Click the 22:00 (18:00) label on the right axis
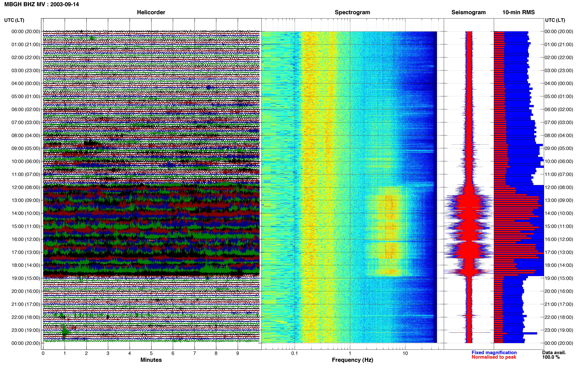588x368 pixels. [x=559, y=317]
